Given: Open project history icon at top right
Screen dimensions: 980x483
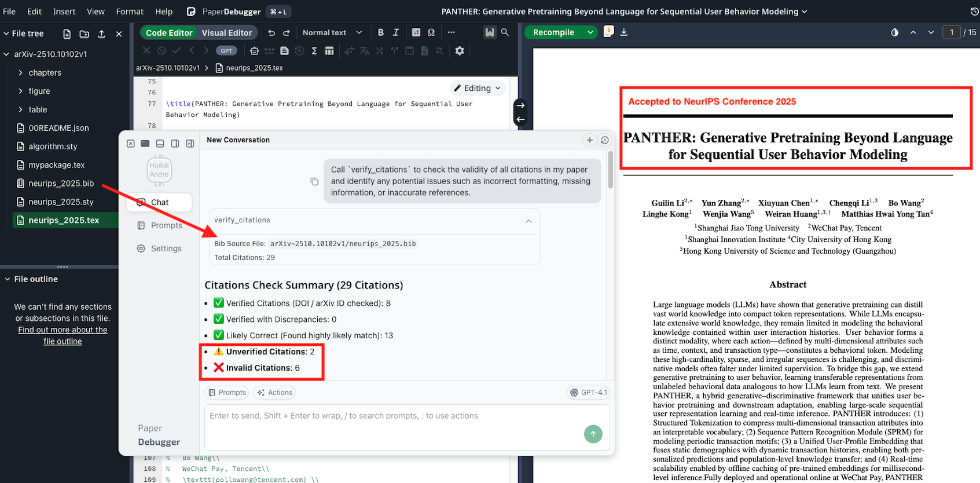Looking at the screenshot, I should tap(974, 12).
